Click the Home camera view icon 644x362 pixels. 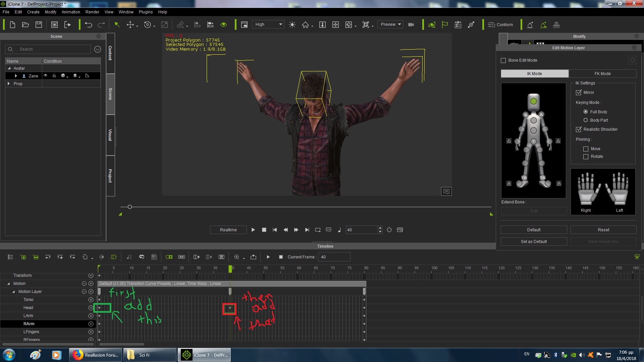[305, 24]
